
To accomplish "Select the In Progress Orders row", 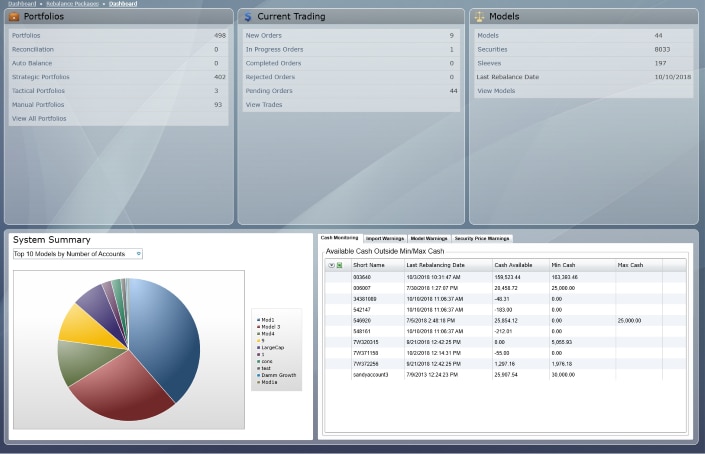I will [x=351, y=49].
